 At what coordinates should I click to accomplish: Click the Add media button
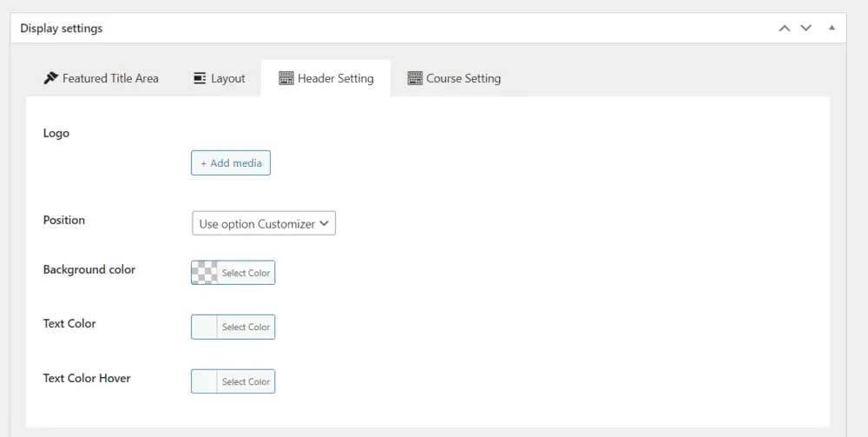[x=231, y=162]
